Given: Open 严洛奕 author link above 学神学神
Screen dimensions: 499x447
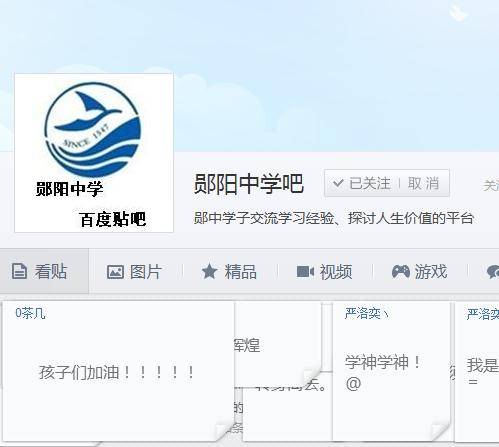Looking at the screenshot, I should (x=366, y=313).
